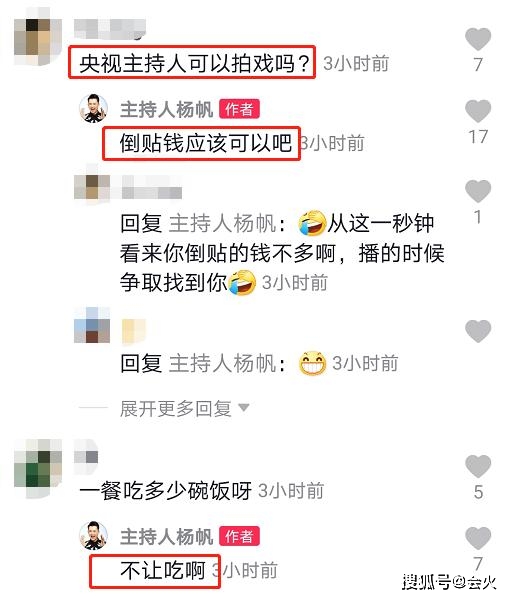511x599 pixels.
Task: Select the reply text 倒贴钱应该可以吧
Action: [x=205, y=143]
